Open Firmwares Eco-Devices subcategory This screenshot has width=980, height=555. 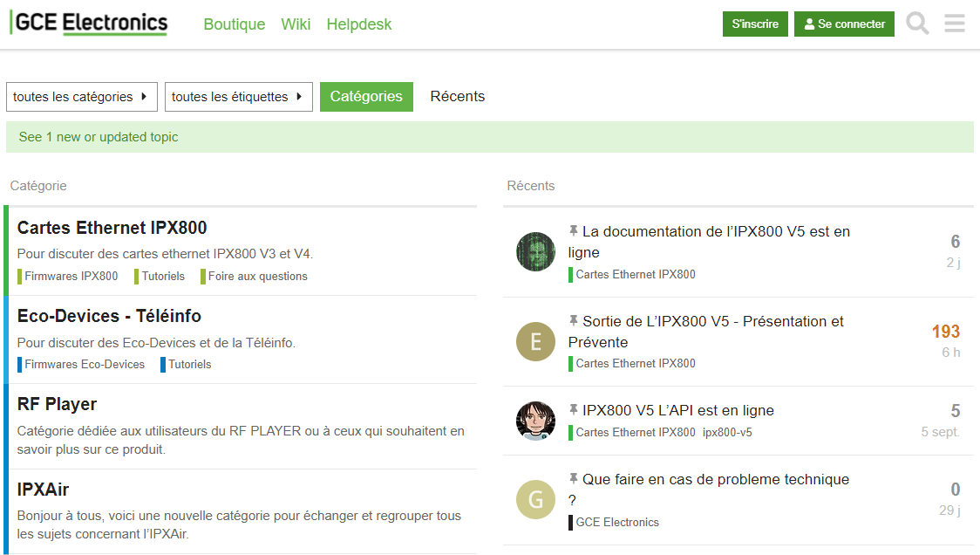pos(85,365)
